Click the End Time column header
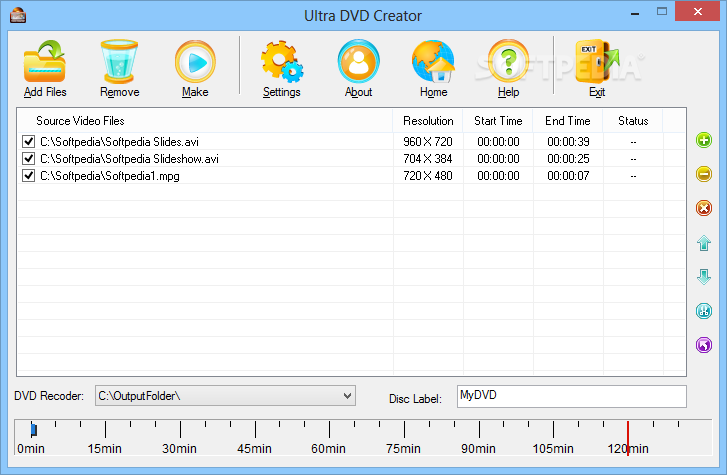Screen dimensions: 727x475 (x=568, y=121)
